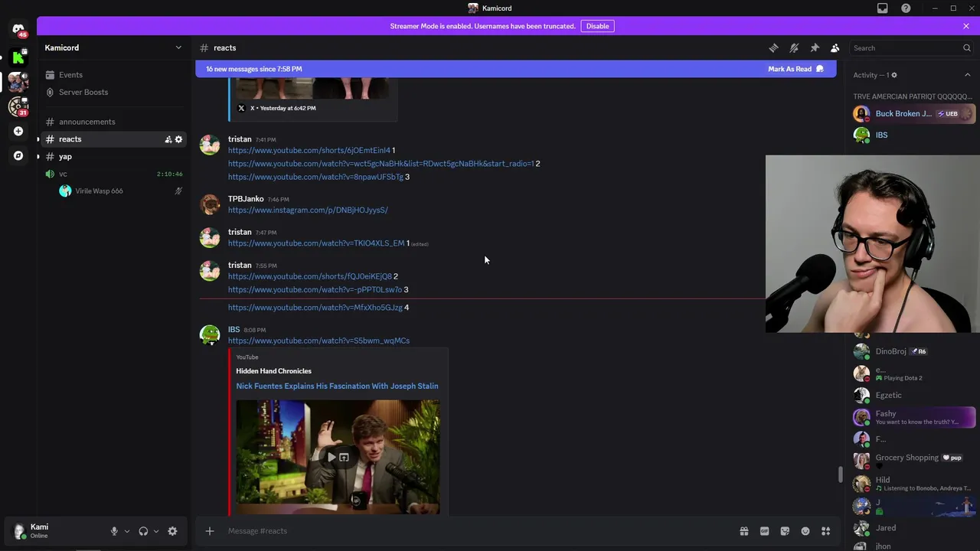
Task: Join the vc voice channel
Action: tap(115, 174)
